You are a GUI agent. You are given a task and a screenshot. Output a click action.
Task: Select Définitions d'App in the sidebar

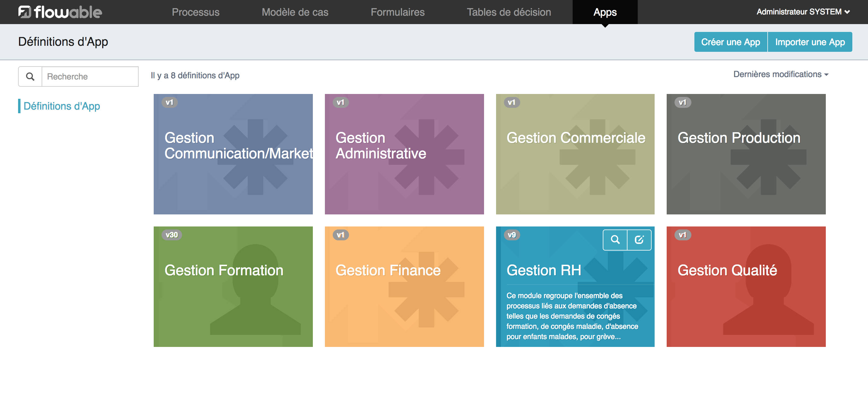click(x=62, y=106)
